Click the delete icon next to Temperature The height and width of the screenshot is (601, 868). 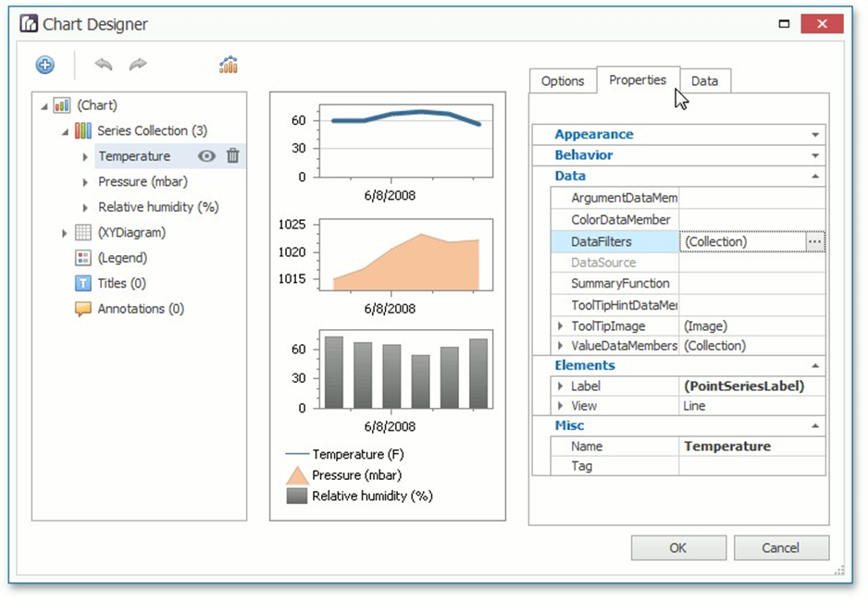[233, 156]
